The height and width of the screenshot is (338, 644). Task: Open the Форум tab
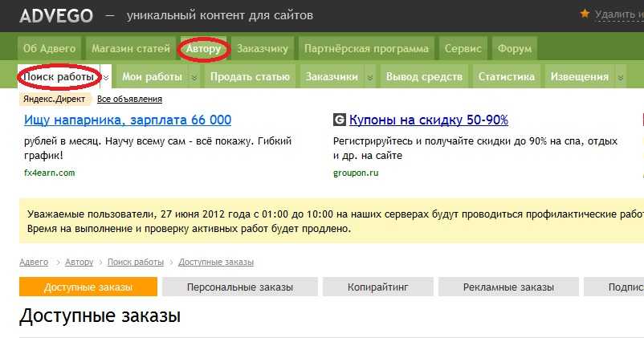coord(514,48)
